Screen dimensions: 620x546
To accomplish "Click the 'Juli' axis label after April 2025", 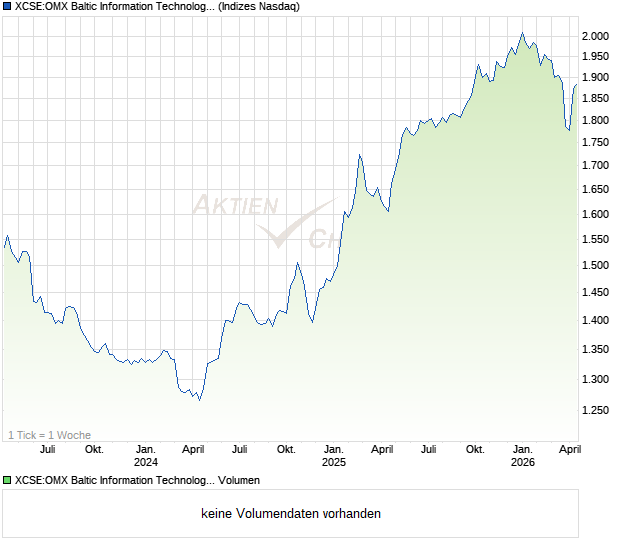I will pyautogui.click(x=428, y=450).
